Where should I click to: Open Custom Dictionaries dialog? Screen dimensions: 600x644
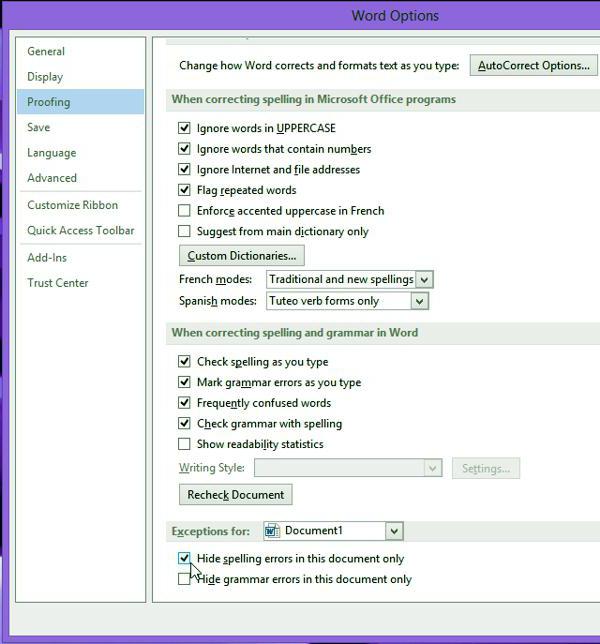241,256
